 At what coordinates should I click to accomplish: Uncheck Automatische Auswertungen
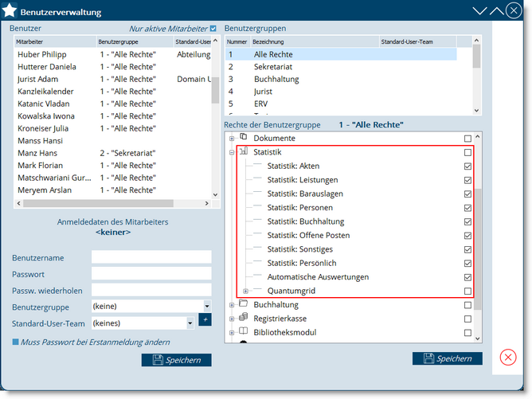pos(467,277)
